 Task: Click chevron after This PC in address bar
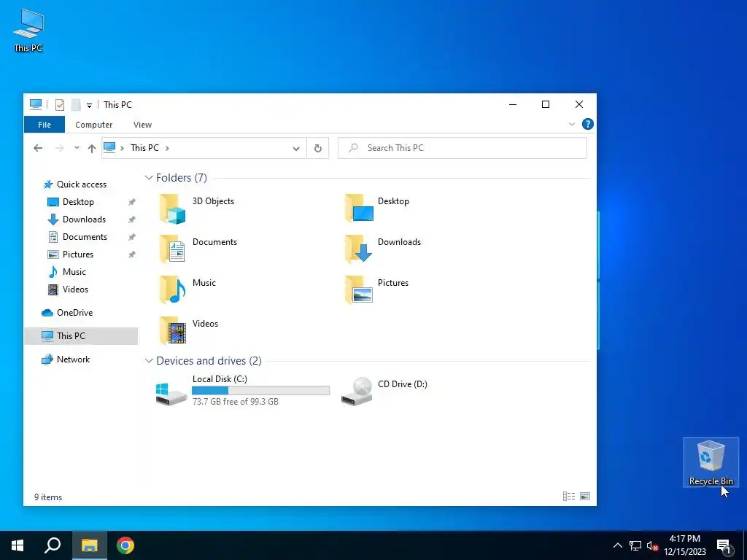(167, 148)
